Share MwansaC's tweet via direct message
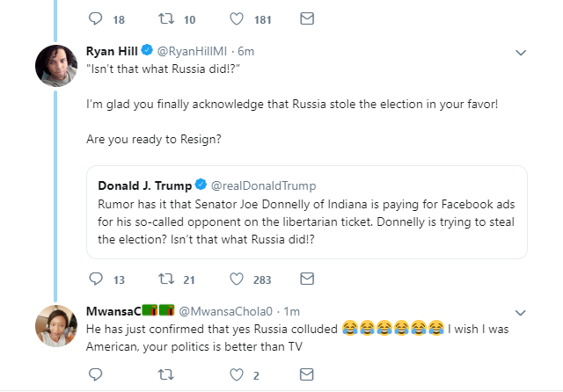This screenshot has height=392, width=563. click(x=307, y=374)
